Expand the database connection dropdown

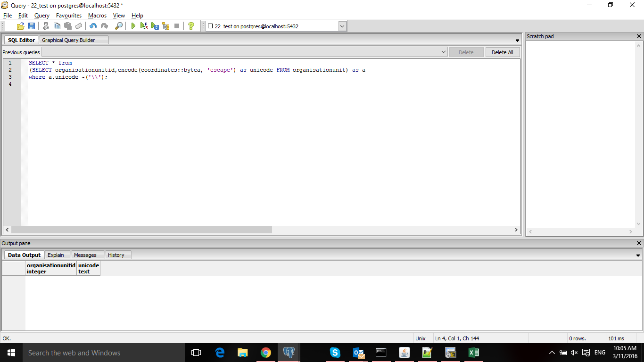pos(342,26)
